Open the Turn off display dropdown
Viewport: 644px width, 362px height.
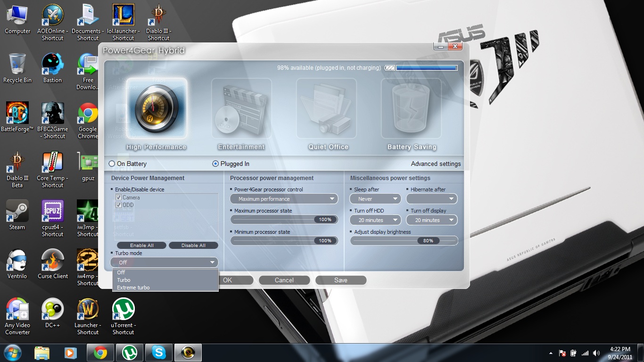tap(432, 220)
